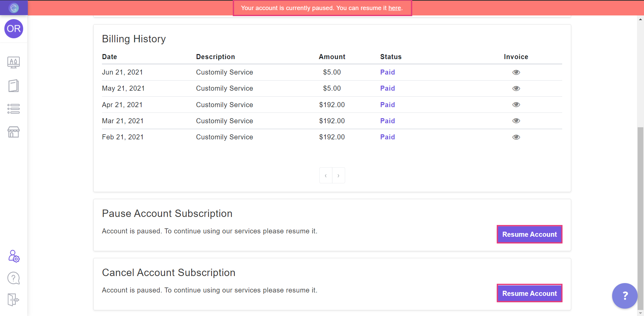
Task: Open account settings user gear icon
Action: pyautogui.click(x=14, y=256)
